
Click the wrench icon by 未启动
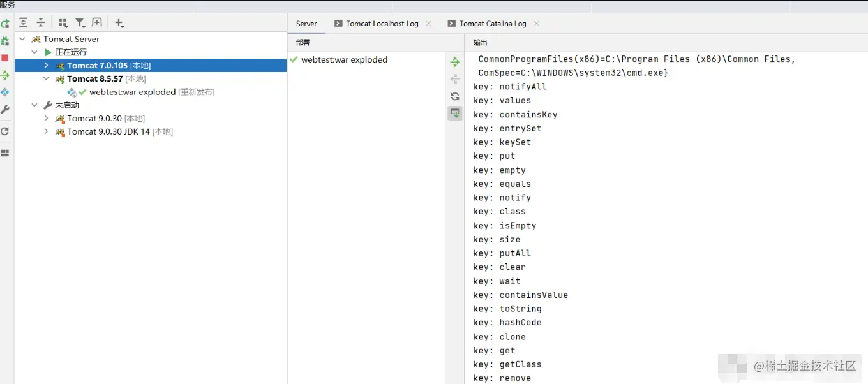48,105
